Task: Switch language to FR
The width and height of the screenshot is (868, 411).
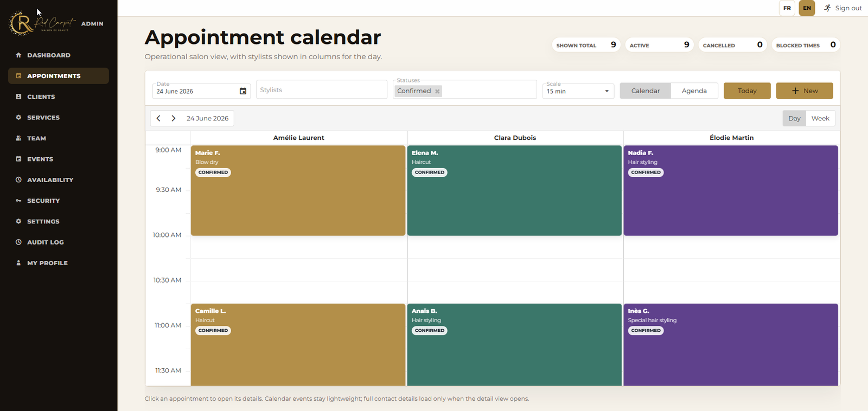Action: (787, 8)
